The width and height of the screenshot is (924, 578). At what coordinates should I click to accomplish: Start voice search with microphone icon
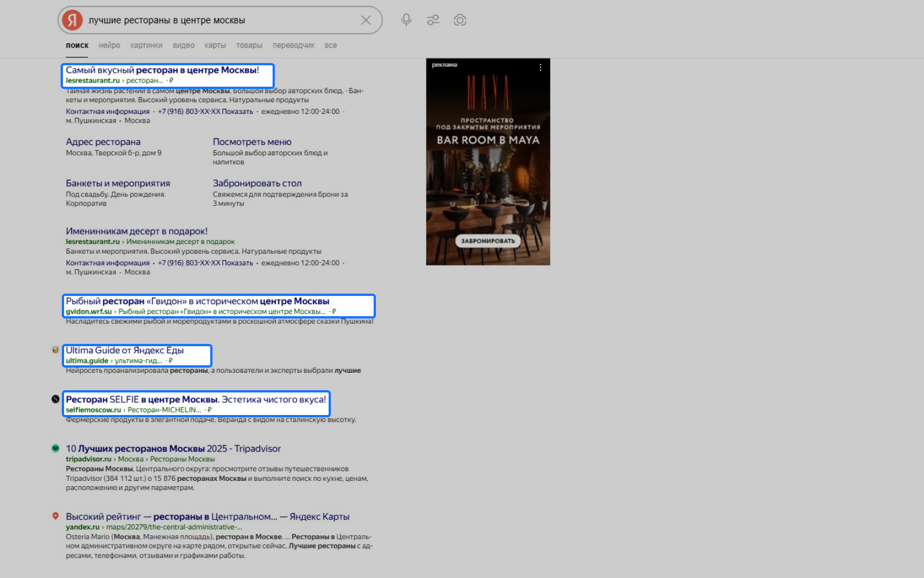pos(406,20)
